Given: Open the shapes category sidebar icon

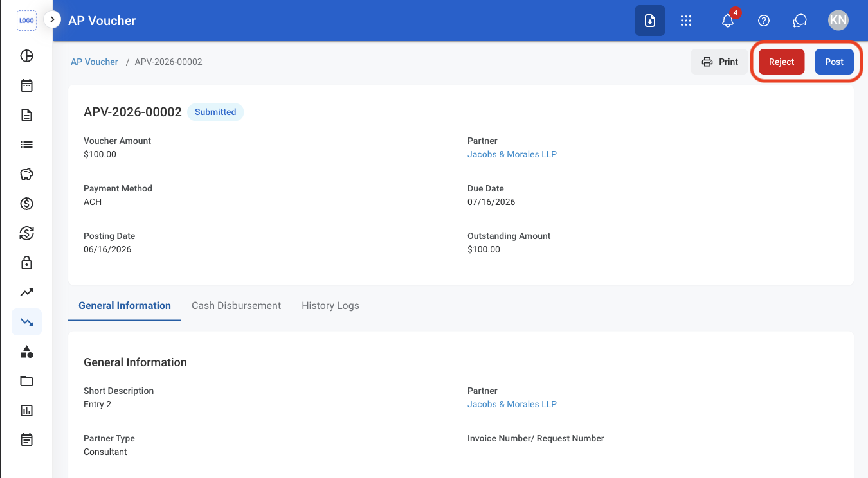Looking at the screenshot, I should click(x=26, y=351).
